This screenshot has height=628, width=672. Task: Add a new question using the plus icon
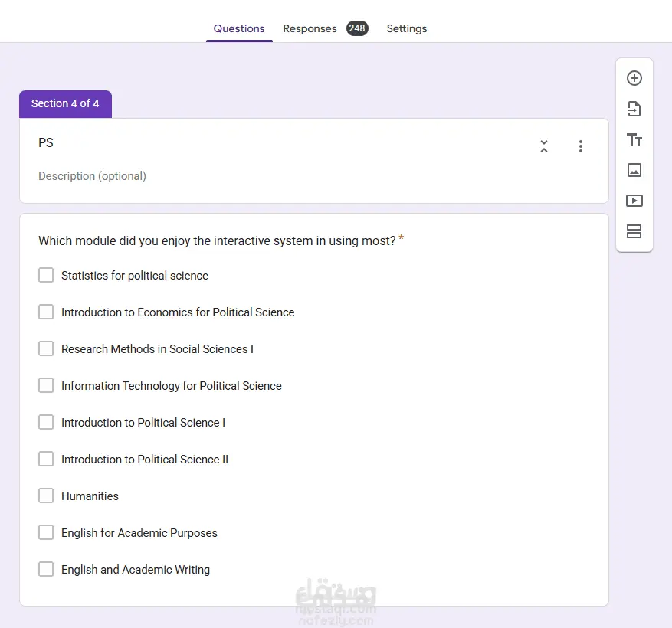pyautogui.click(x=634, y=78)
